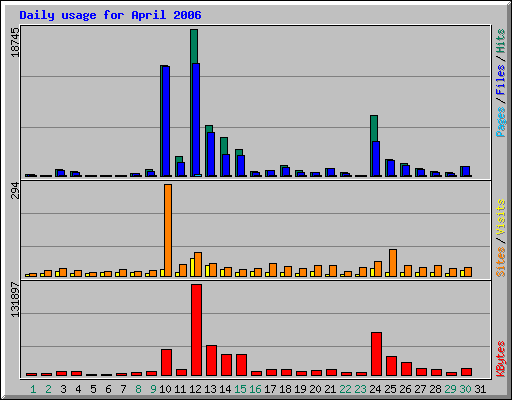Click the red KBytes bar on day 15
The width and height of the screenshot is (512, 400).
click(241, 365)
